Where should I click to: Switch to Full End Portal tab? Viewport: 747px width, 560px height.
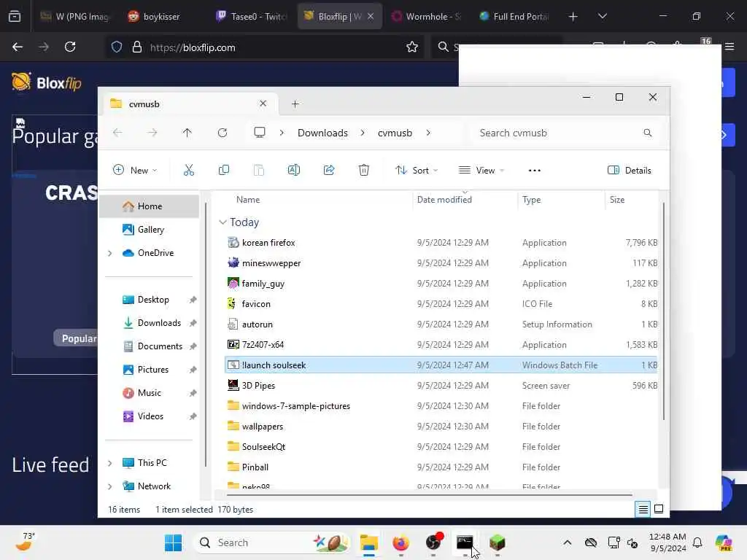click(514, 16)
